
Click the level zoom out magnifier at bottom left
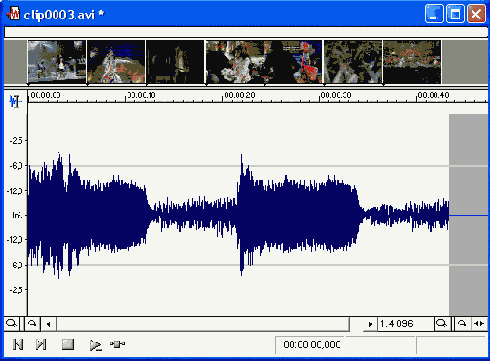tap(12, 324)
